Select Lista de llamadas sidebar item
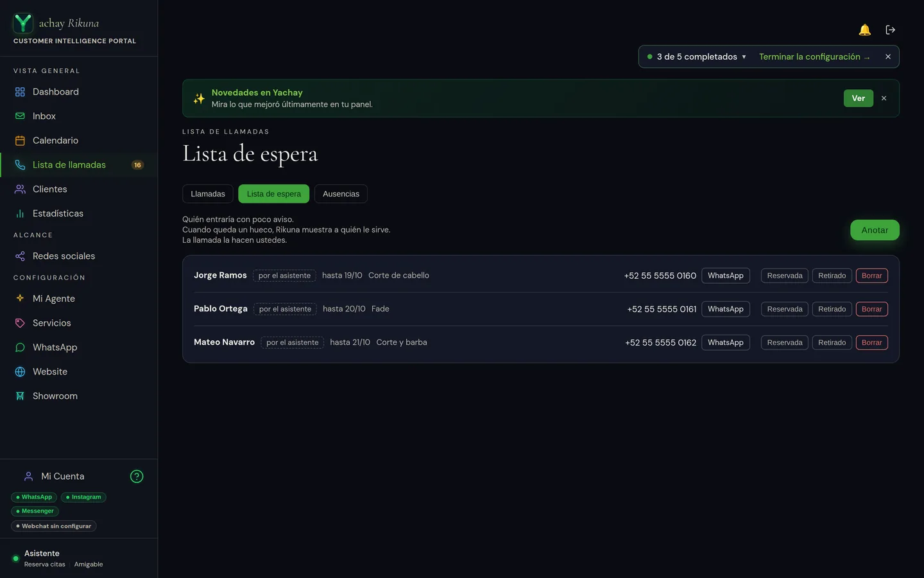 tap(78, 165)
